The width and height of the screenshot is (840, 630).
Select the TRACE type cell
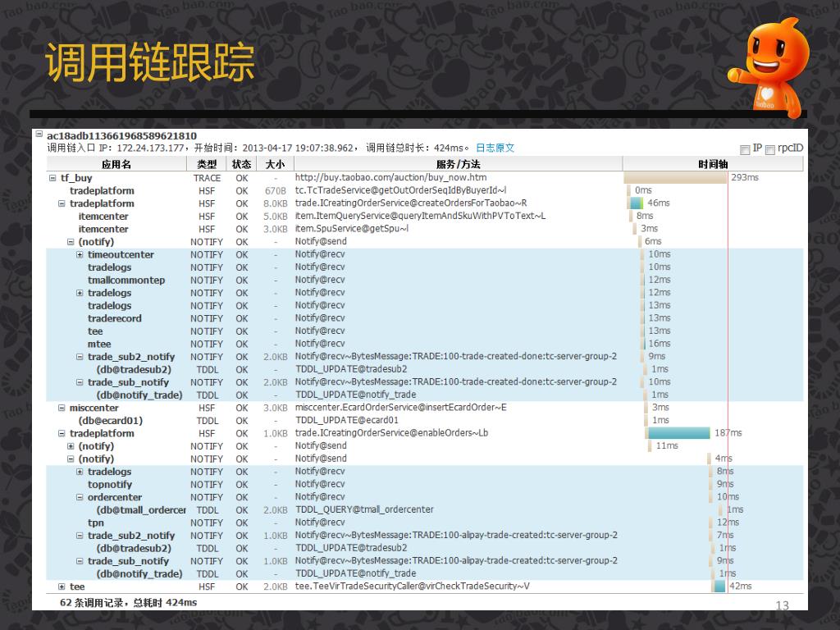pyautogui.click(x=207, y=178)
